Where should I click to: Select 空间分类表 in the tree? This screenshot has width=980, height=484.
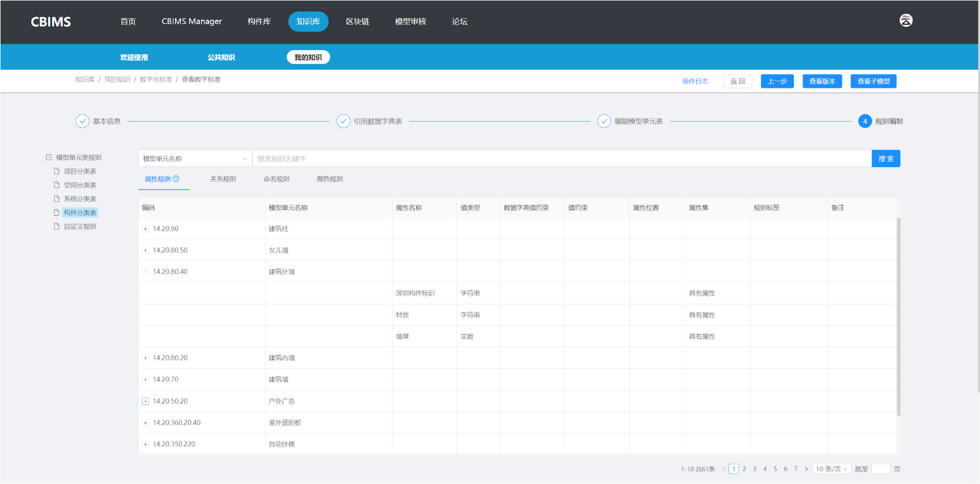(x=80, y=185)
